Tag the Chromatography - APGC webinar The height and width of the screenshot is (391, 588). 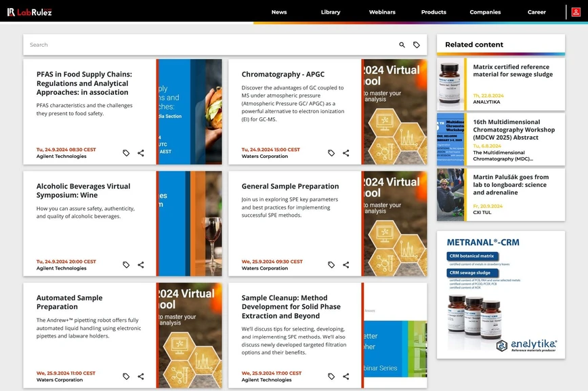click(x=331, y=152)
